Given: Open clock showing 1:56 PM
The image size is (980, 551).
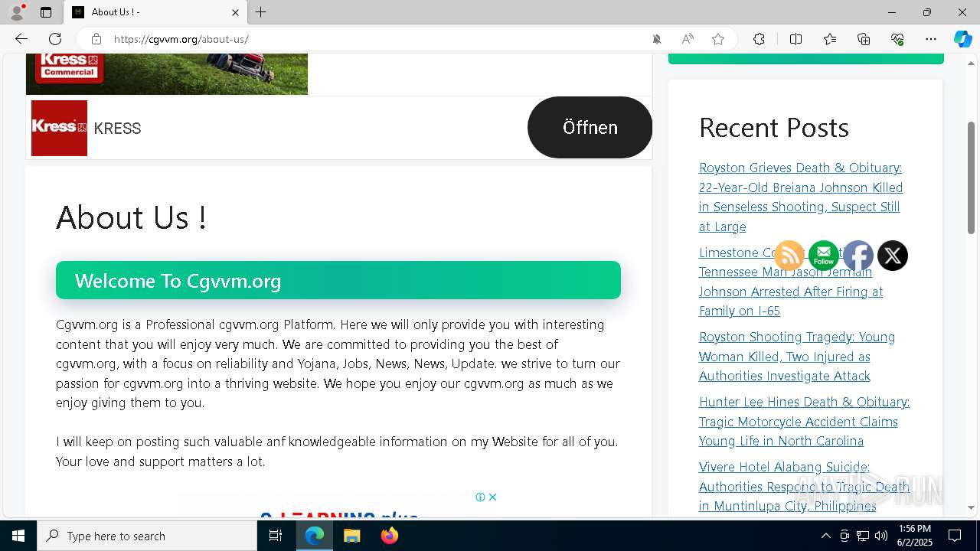Looking at the screenshot, I should tap(915, 536).
